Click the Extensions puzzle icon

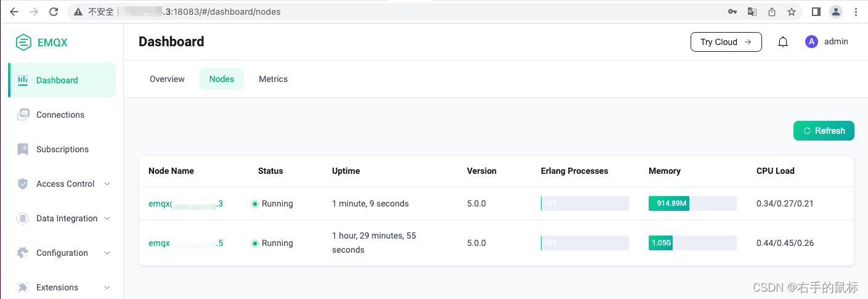(x=23, y=287)
